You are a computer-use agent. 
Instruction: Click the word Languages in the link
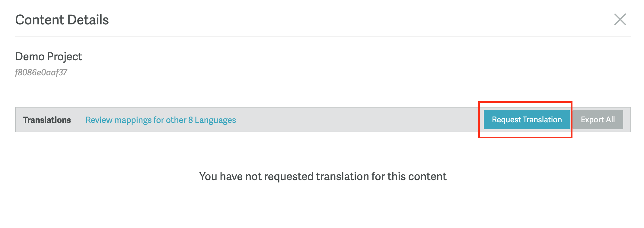[215, 120]
